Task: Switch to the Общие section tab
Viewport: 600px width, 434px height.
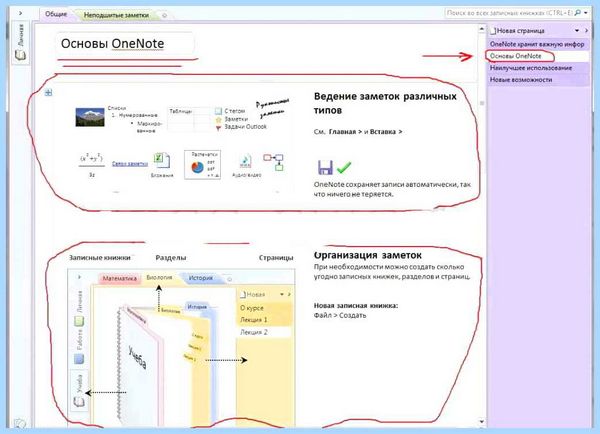Action: tap(56, 14)
